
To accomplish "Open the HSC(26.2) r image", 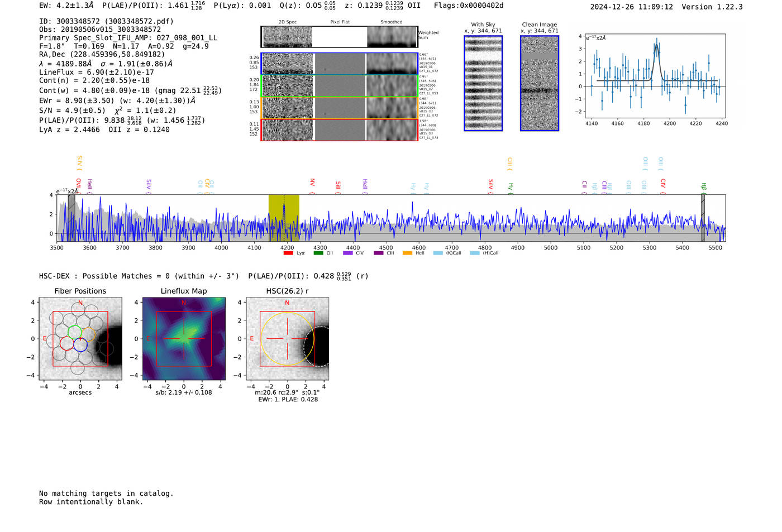I will click(x=287, y=339).
